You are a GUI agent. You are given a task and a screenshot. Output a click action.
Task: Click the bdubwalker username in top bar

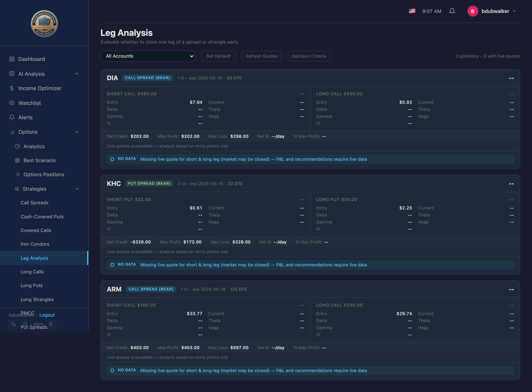495,11
